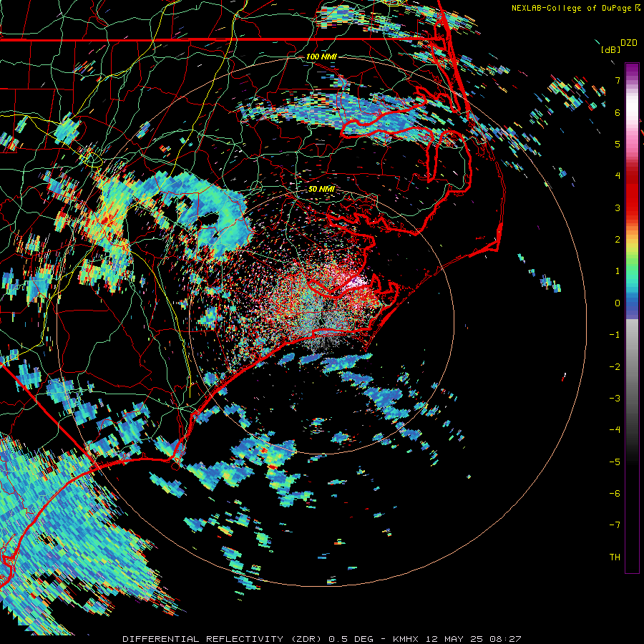Click the legend value -7
644x644 pixels.
(615, 525)
